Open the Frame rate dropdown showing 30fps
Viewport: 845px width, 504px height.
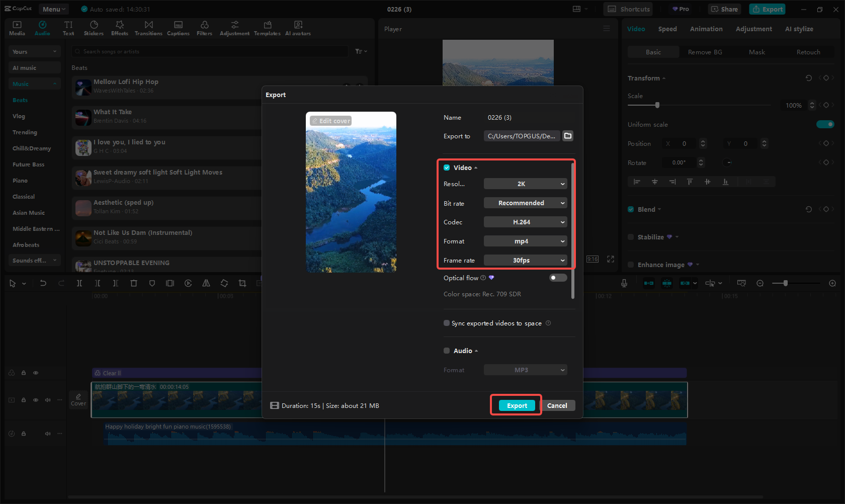pos(525,260)
